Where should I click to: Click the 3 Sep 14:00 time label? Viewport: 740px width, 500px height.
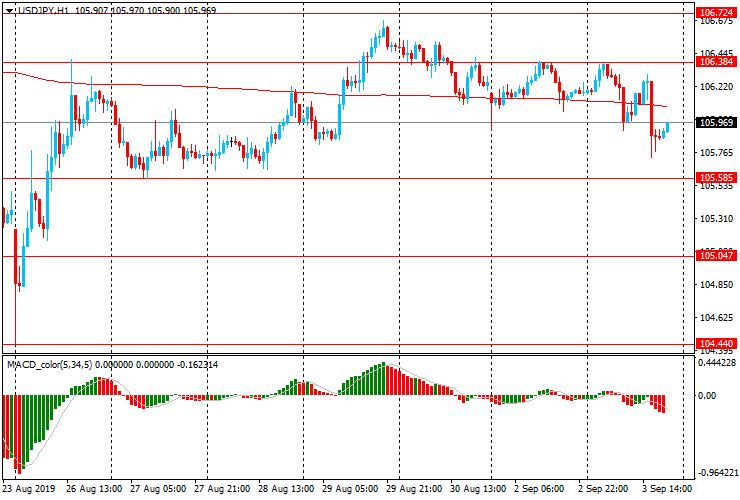point(667,489)
